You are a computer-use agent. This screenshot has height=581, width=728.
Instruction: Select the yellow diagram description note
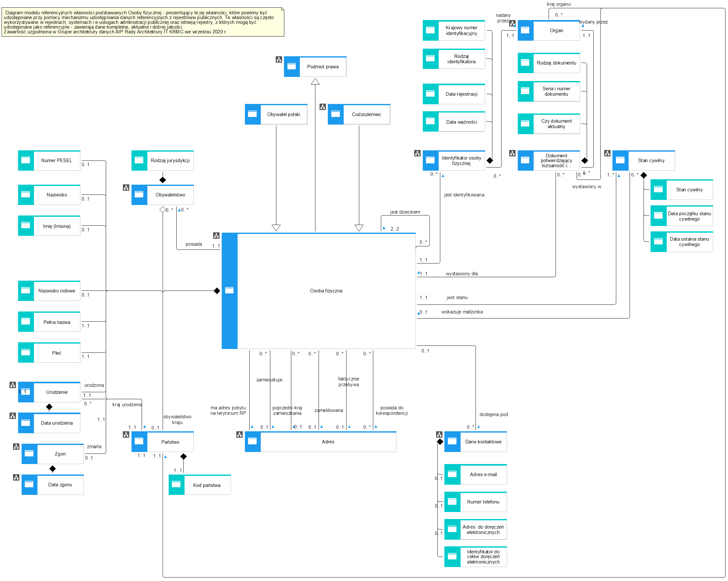tap(143, 22)
